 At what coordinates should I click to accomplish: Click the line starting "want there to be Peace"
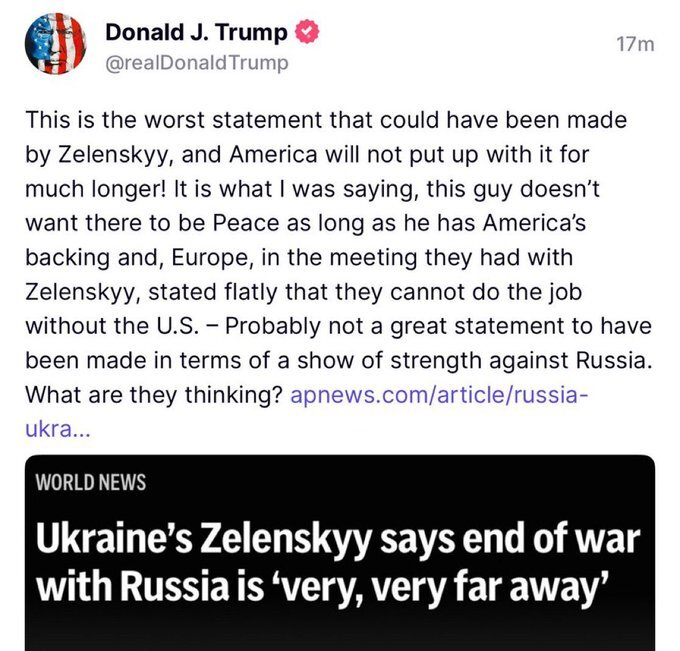pyautogui.click(x=306, y=223)
